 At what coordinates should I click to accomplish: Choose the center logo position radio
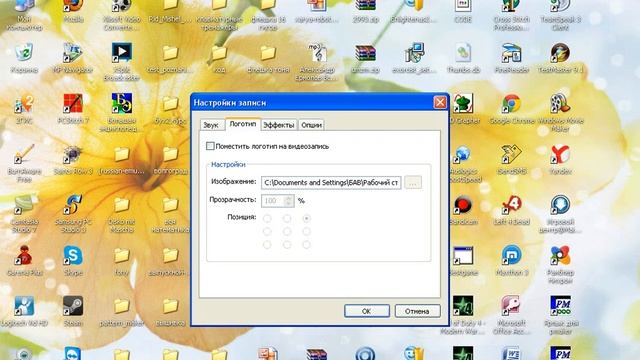(287, 231)
